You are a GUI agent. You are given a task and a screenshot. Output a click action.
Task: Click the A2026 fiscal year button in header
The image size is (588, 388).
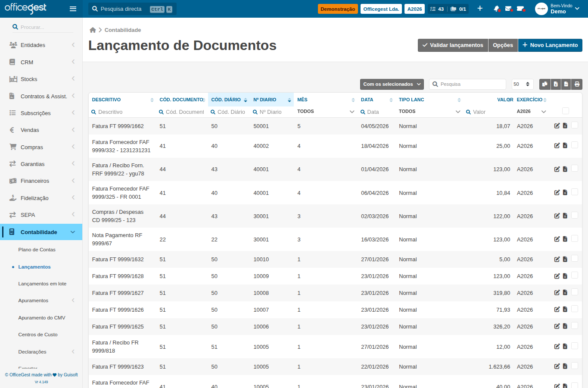pos(414,9)
